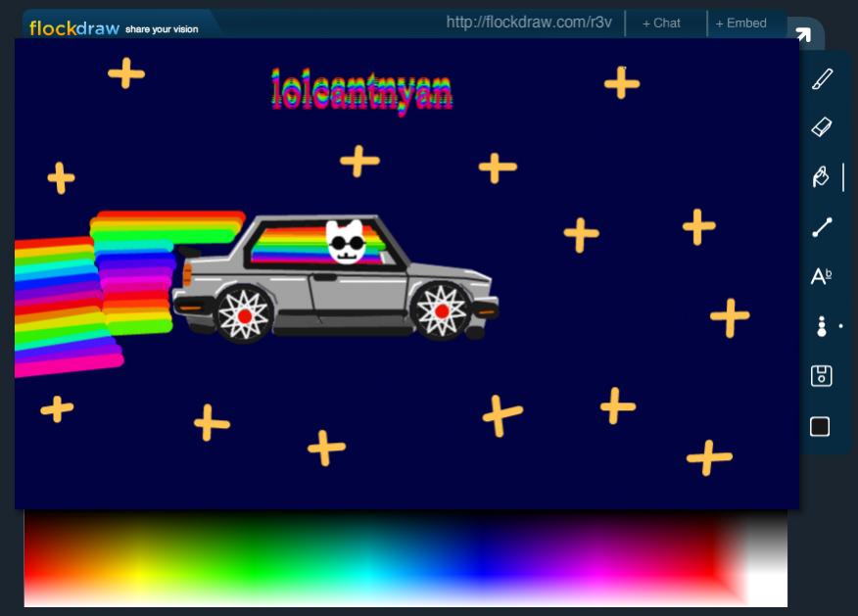Open the + Chat tab
The width and height of the screenshot is (858, 616).
(x=661, y=23)
